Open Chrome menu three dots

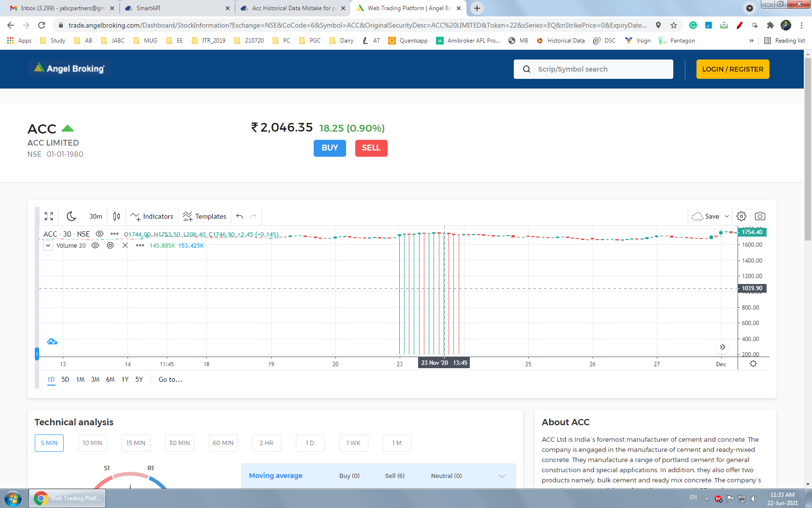point(802,25)
